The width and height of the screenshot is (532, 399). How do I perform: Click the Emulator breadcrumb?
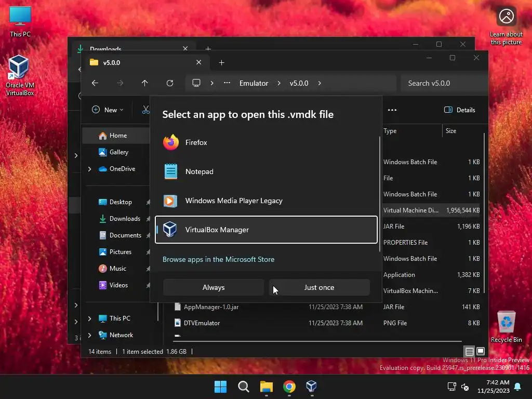pos(254,83)
